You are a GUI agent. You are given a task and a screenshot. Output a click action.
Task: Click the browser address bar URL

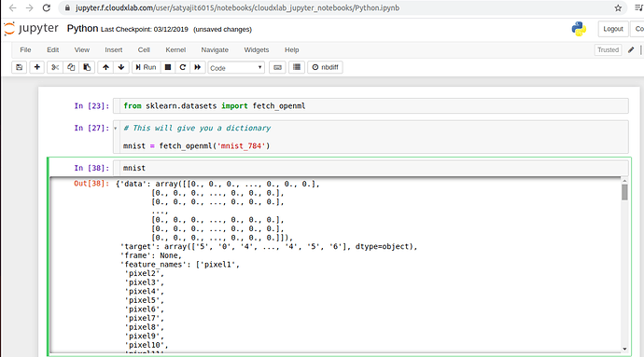pos(237,7)
